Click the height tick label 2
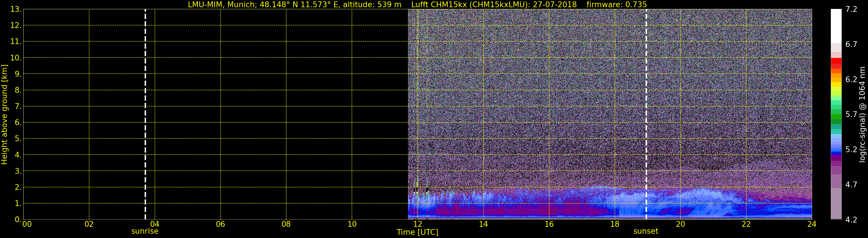Screen dimensions: 868x238 pos(18,188)
